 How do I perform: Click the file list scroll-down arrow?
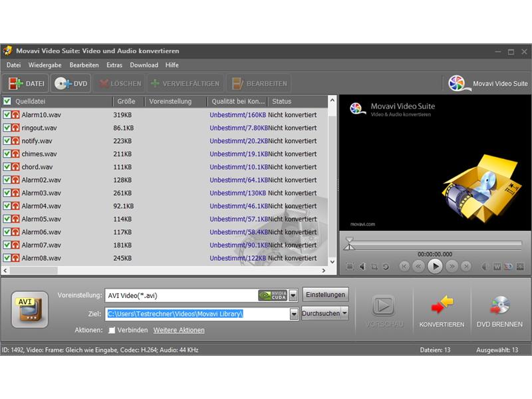(x=332, y=261)
